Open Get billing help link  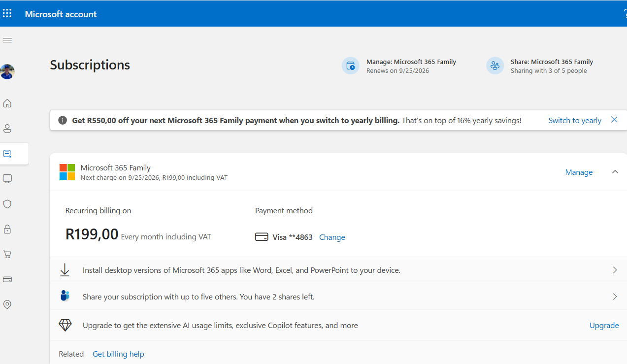[x=118, y=354]
